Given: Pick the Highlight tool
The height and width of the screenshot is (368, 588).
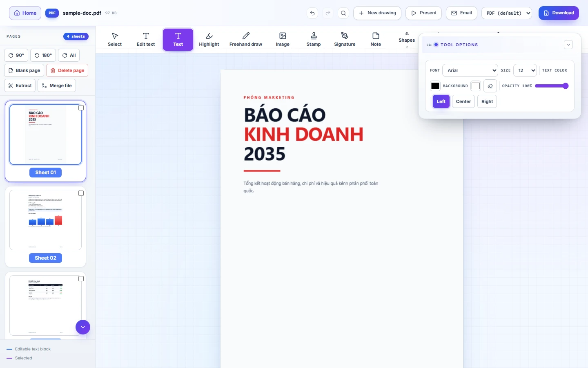Looking at the screenshot, I should click(x=209, y=40).
